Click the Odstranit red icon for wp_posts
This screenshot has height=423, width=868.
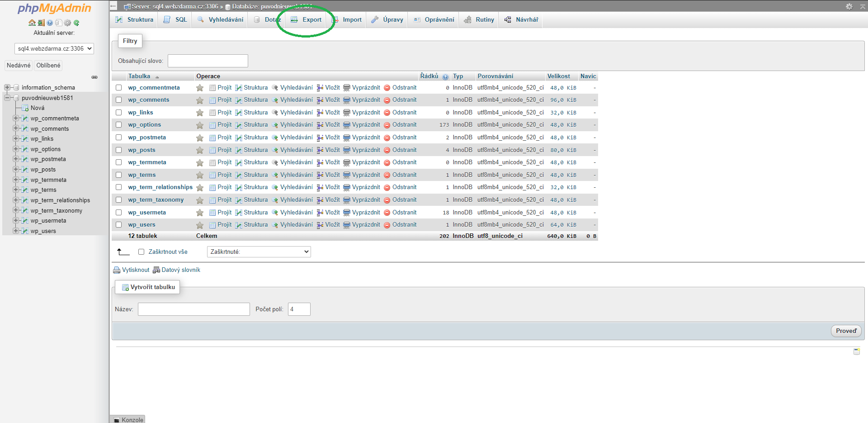pos(387,150)
